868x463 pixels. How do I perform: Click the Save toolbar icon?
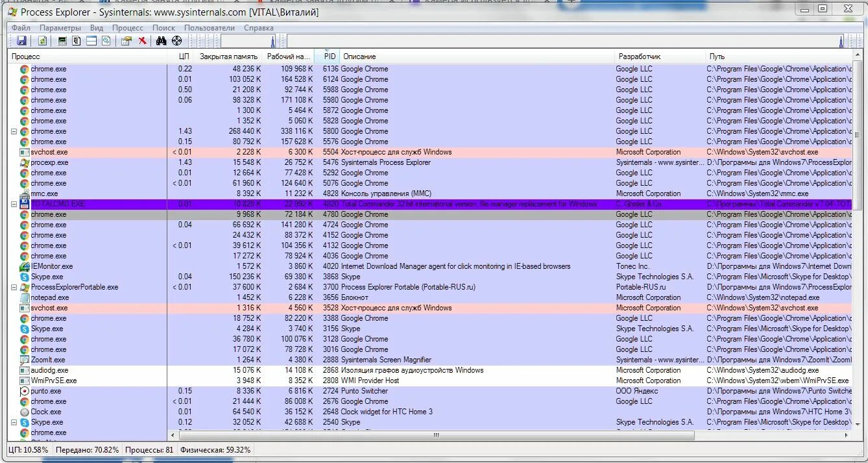[x=21, y=41]
